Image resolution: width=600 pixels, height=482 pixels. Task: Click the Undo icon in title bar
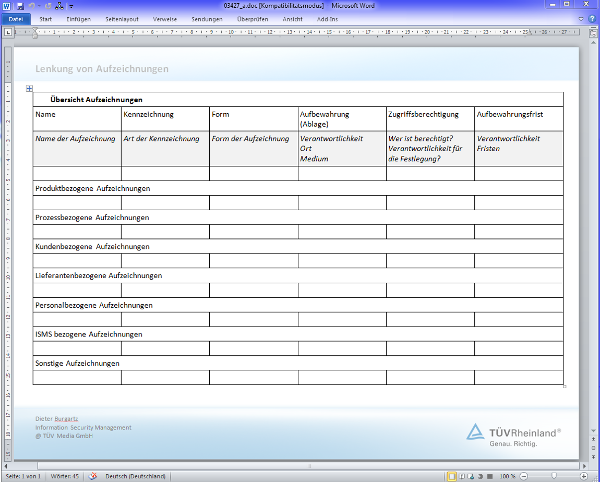(32, 6)
